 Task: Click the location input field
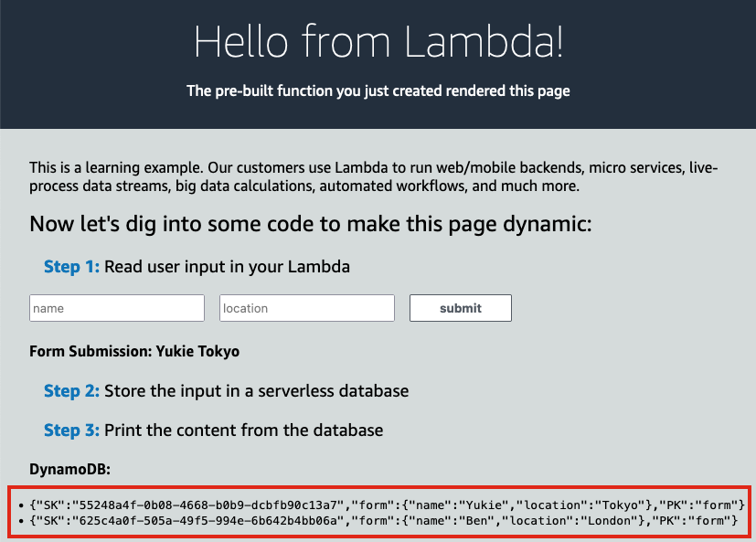click(x=306, y=308)
